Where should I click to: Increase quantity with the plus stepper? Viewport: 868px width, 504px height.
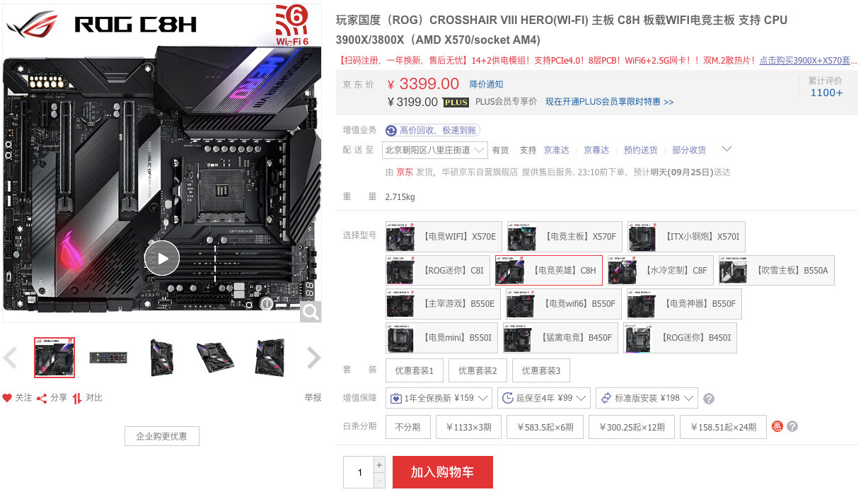(x=379, y=465)
